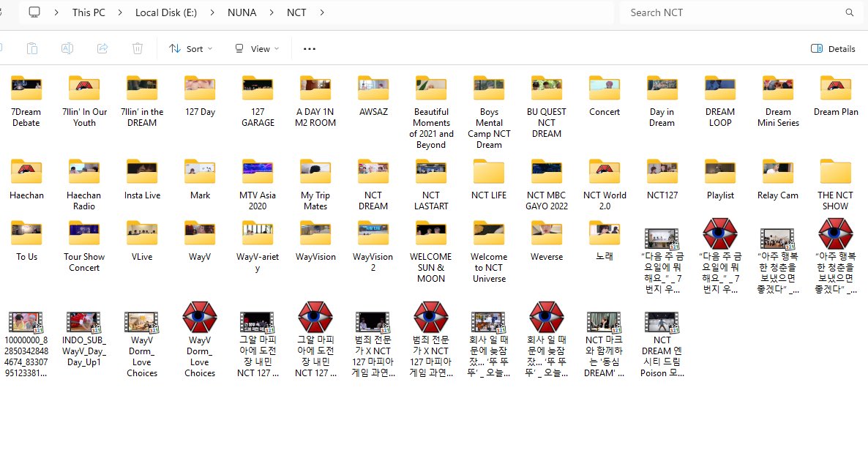Click the delete trash icon
The width and height of the screenshot is (868, 464).
(138, 49)
